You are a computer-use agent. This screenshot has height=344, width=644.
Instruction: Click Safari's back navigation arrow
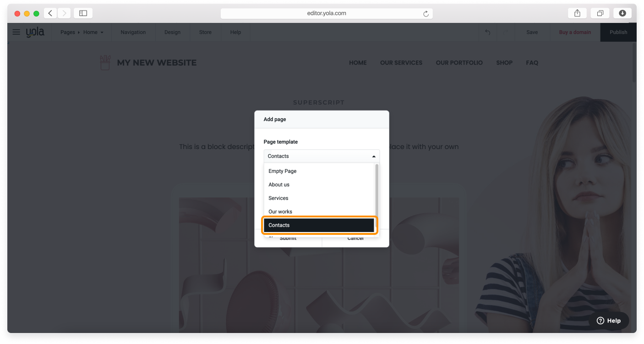coord(50,13)
